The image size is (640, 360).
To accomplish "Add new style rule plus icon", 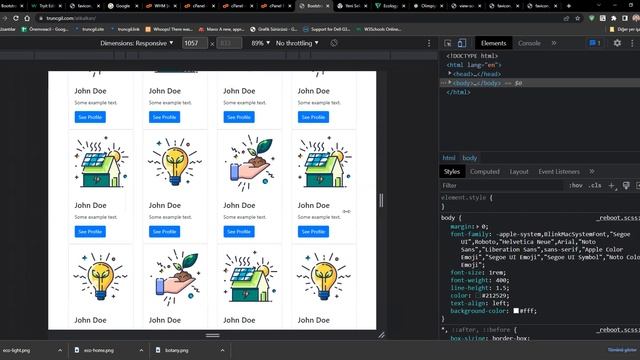I will 611,186.
